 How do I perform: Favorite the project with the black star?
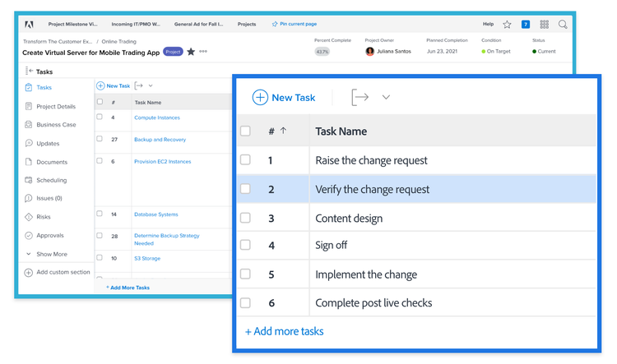[191, 52]
